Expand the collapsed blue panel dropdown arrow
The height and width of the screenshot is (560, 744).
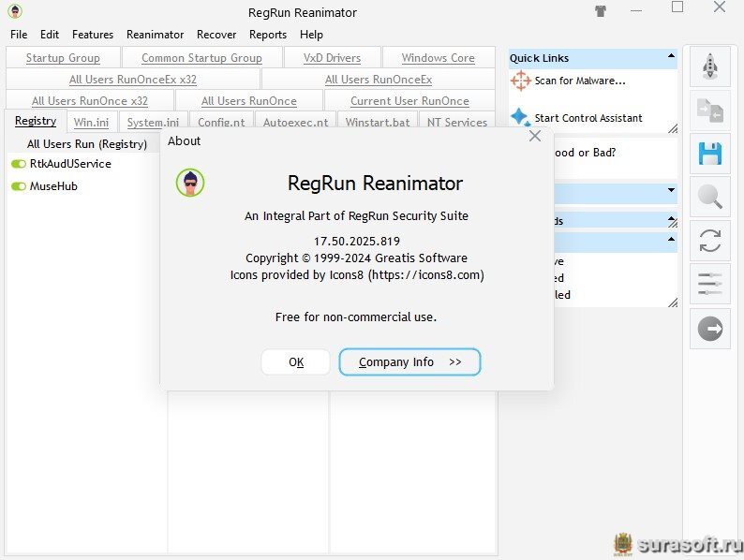tap(671, 190)
